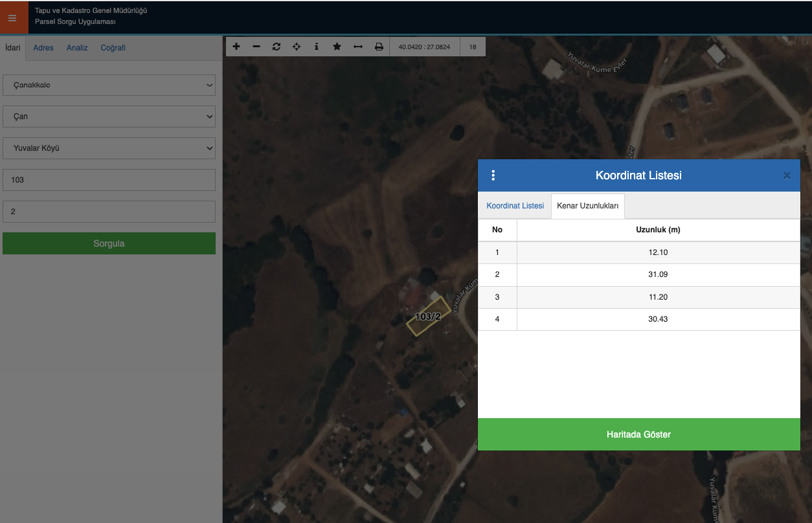This screenshot has width=812, height=523.
Task: Zoom out with the minus icon
Action: [256, 47]
